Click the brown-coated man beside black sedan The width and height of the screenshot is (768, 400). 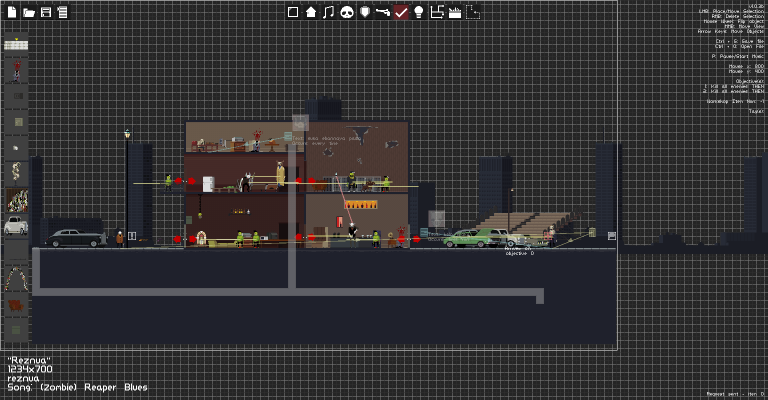(x=120, y=238)
